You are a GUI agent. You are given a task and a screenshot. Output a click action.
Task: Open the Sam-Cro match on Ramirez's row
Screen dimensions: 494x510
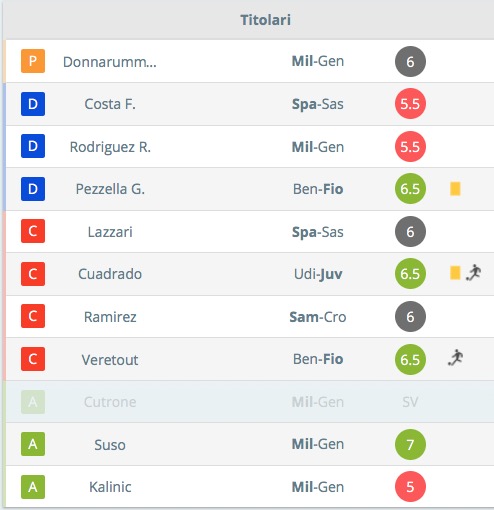click(x=318, y=317)
